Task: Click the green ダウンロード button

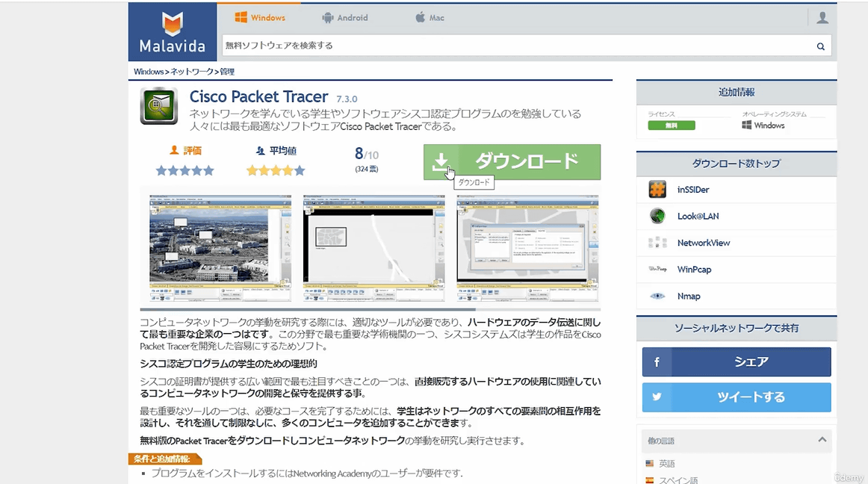Action: click(512, 162)
